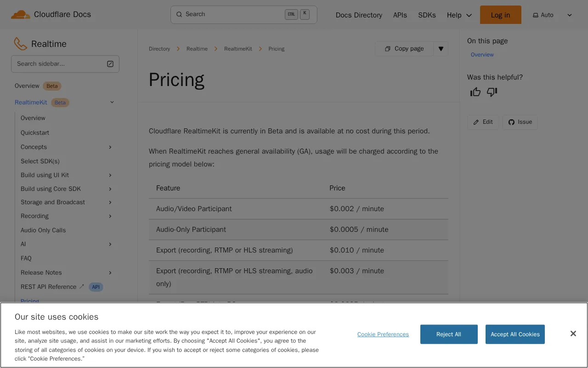588x368 pixels.
Task: Open Select SDK(s) sidebar item
Action: (40, 161)
